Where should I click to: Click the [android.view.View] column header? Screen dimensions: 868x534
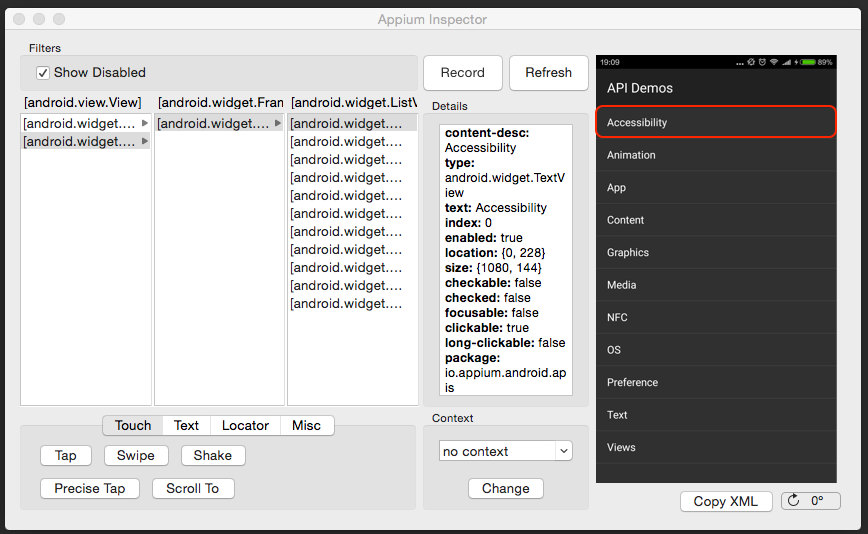82,102
